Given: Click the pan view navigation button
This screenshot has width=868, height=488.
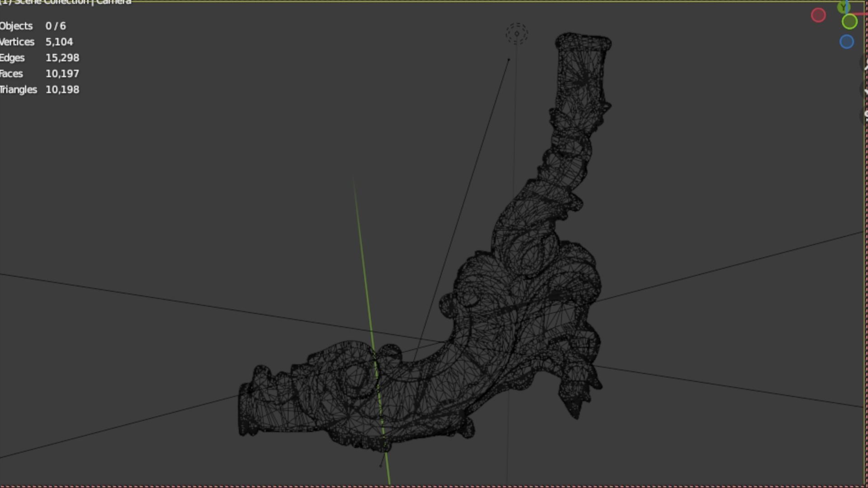Looking at the screenshot, I should [x=865, y=90].
